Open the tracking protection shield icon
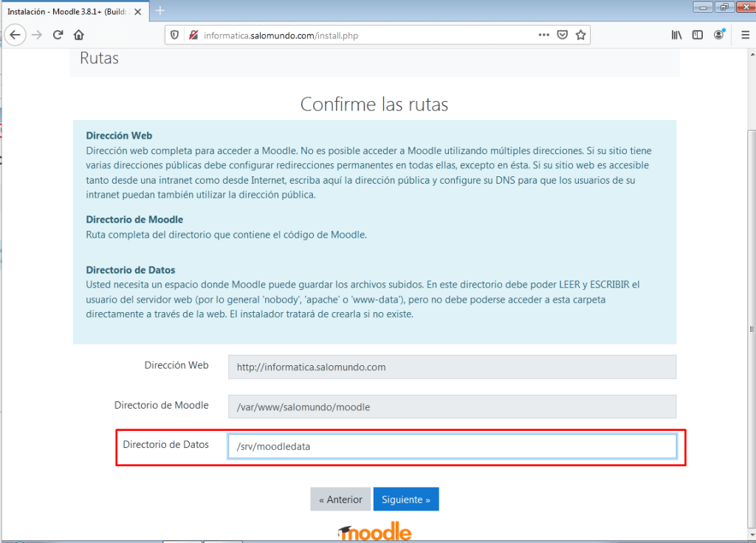This screenshot has height=543, width=756. point(175,35)
